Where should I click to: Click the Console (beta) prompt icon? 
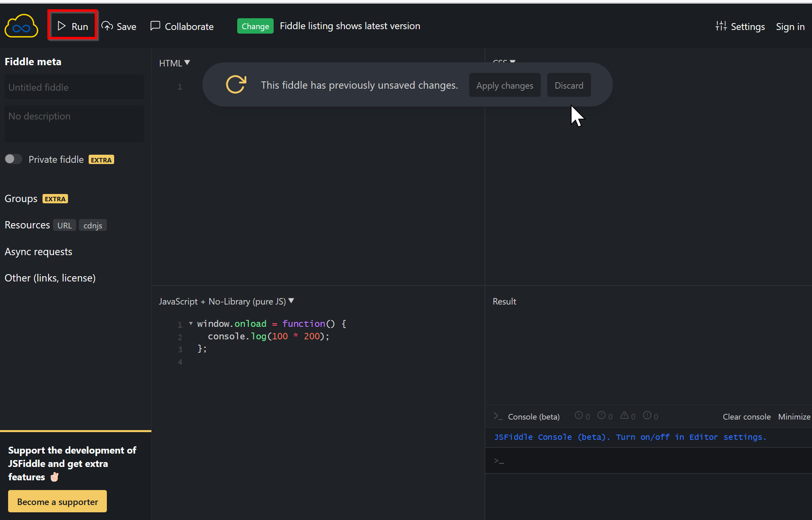click(498, 416)
